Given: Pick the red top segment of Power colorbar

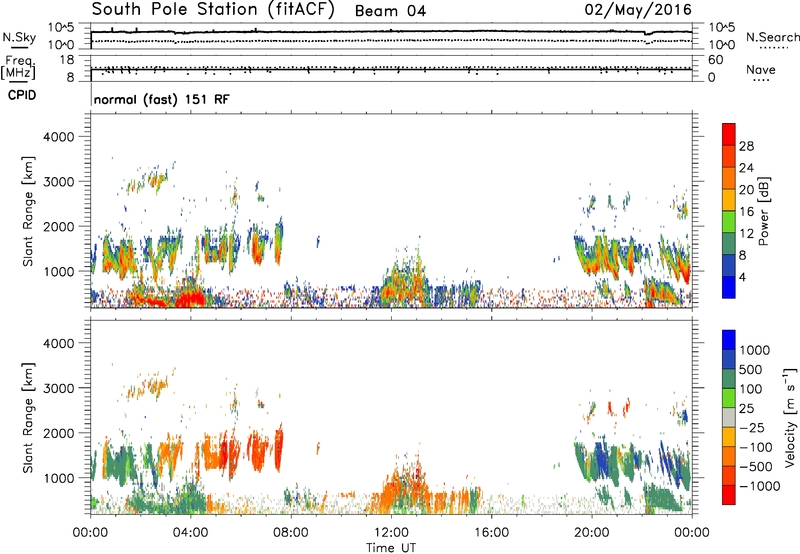Looking at the screenshot, I should [729, 134].
